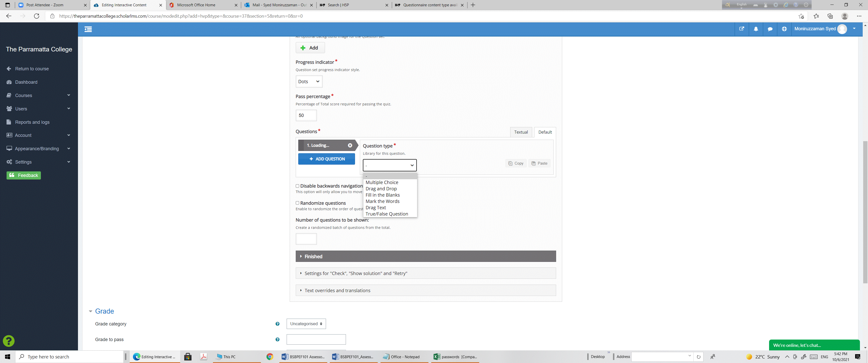Add this page to favorites star icon
Screen dimensions: 868x363
pos(801,16)
